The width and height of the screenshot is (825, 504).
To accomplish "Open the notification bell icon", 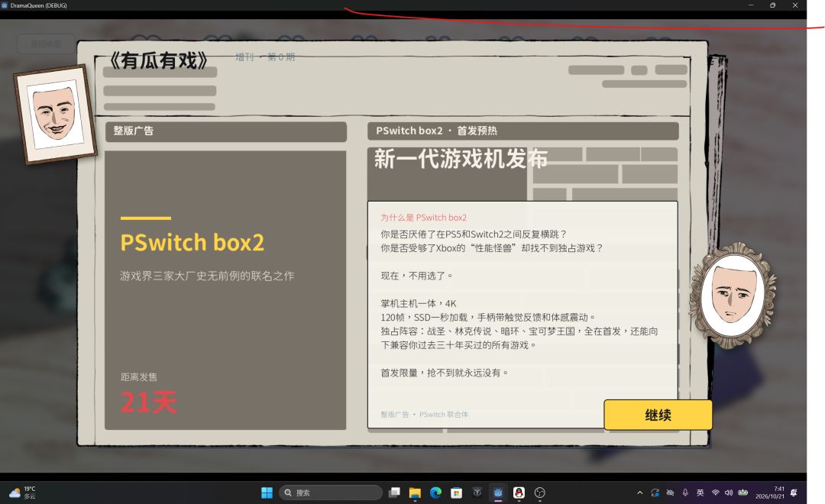I will pyautogui.click(x=794, y=493).
